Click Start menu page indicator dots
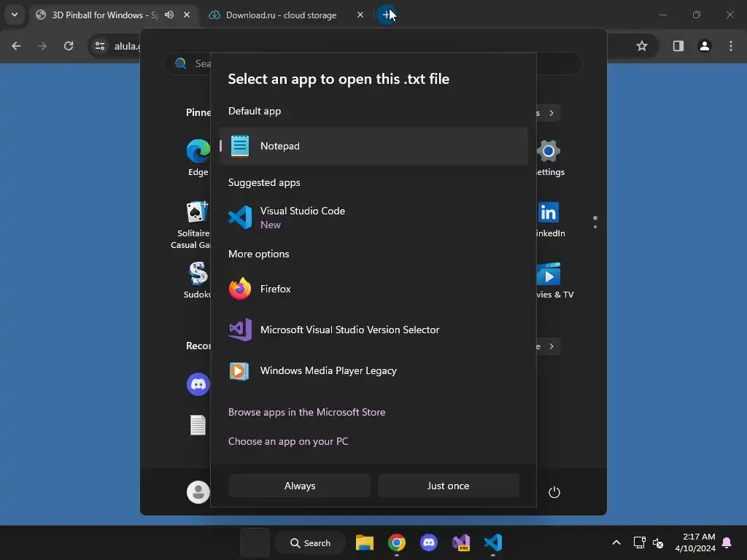Image resolution: width=747 pixels, height=560 pixels. tap(595, 222)
